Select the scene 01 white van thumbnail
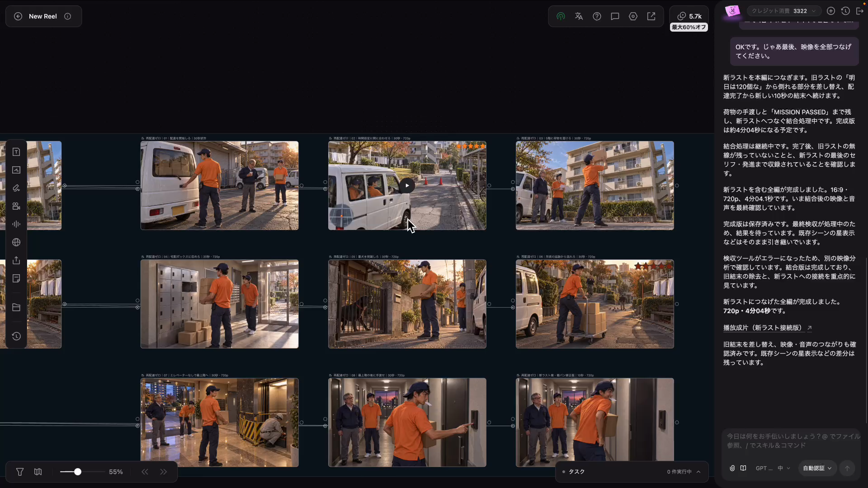This screenshot has width=868, height=488. tap(219, 185)
